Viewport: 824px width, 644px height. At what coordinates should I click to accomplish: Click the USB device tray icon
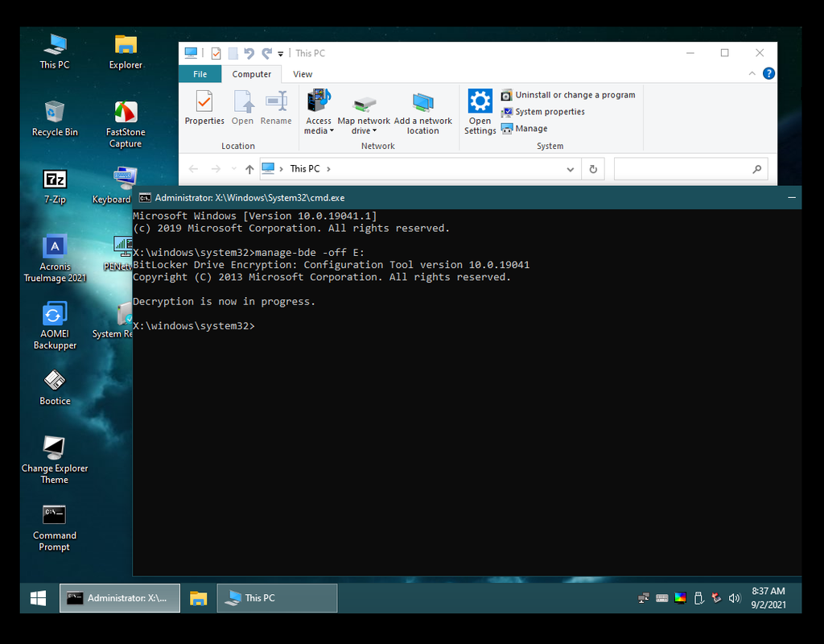point(698,598)
